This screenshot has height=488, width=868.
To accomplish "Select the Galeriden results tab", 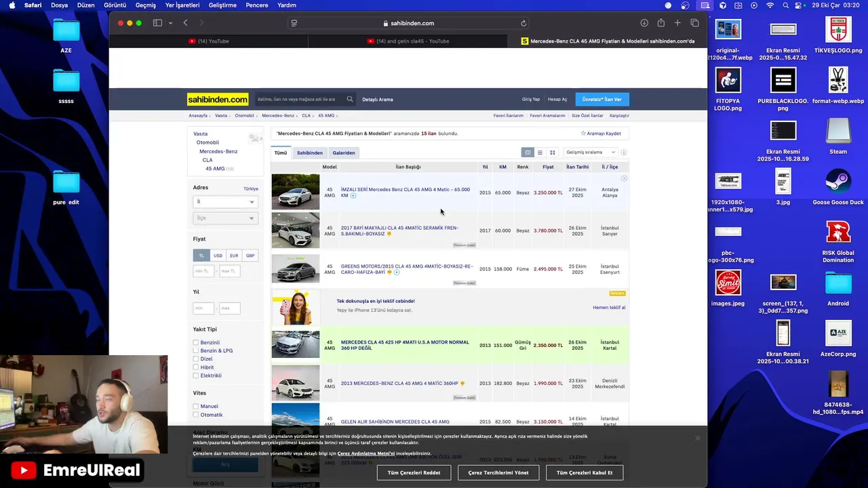I will [x=344, y=152].
